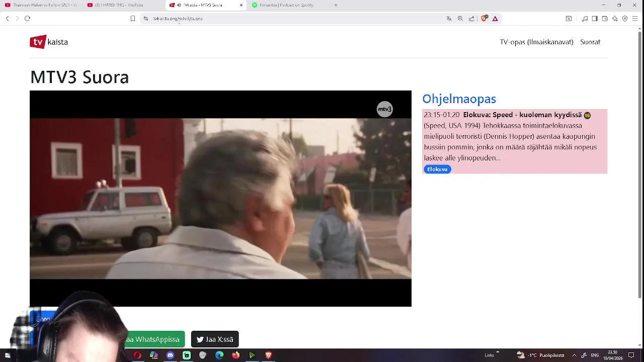Open the tab search icon in the toolbar
Screen dimensions: 644x362
click(x=569, y=19)
